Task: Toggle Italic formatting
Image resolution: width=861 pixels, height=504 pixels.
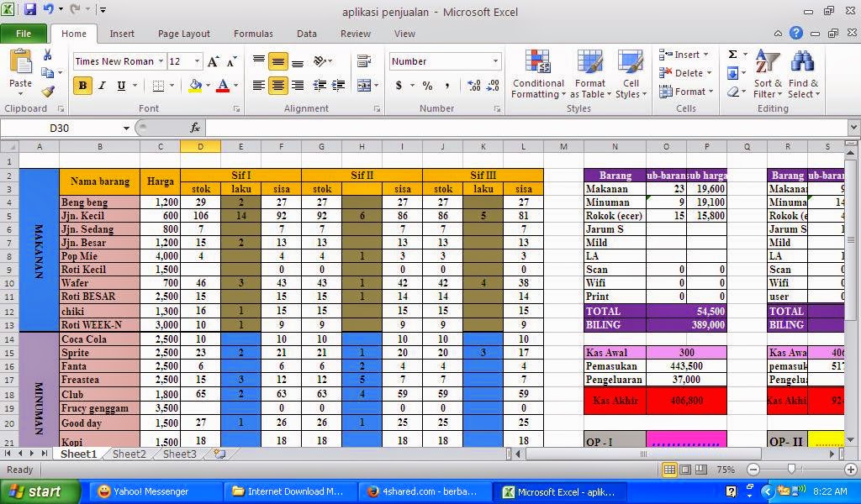Action: tap(102, 86)
